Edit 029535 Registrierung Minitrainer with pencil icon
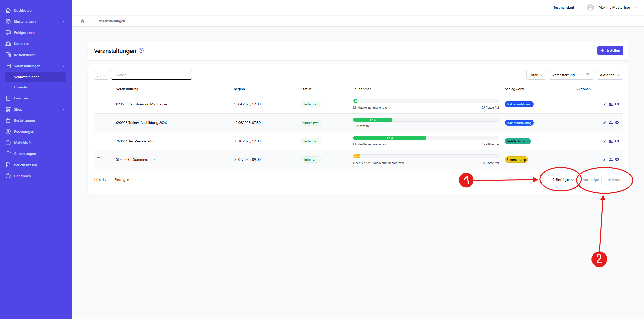 [x=605, y=104]
